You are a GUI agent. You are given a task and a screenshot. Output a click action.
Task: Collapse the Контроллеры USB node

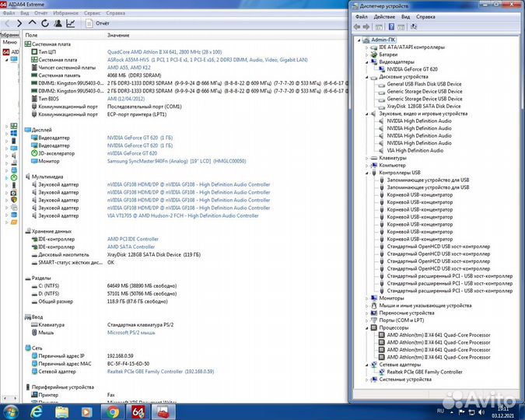pyautogui.click(x=366, y=173)
